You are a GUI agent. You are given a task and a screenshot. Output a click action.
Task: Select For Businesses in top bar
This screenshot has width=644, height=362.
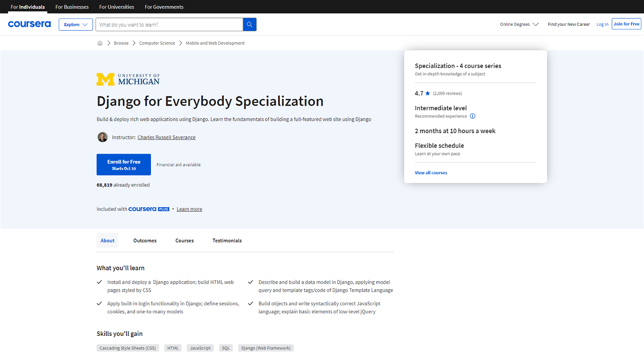point(72,7)
